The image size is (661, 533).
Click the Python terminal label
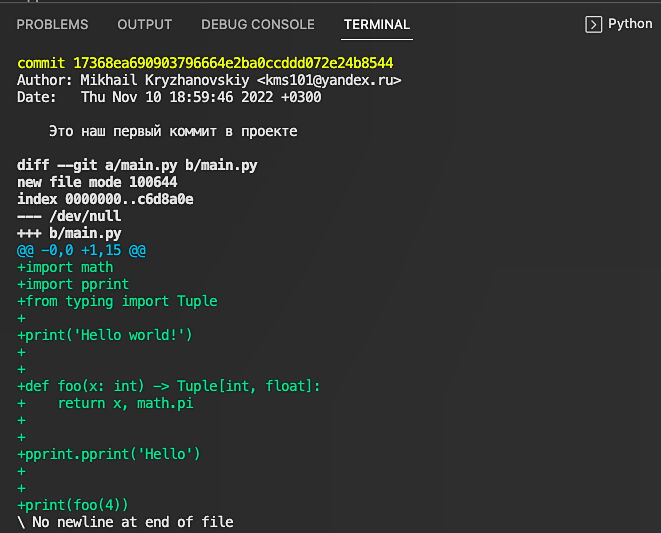point(630,24)
